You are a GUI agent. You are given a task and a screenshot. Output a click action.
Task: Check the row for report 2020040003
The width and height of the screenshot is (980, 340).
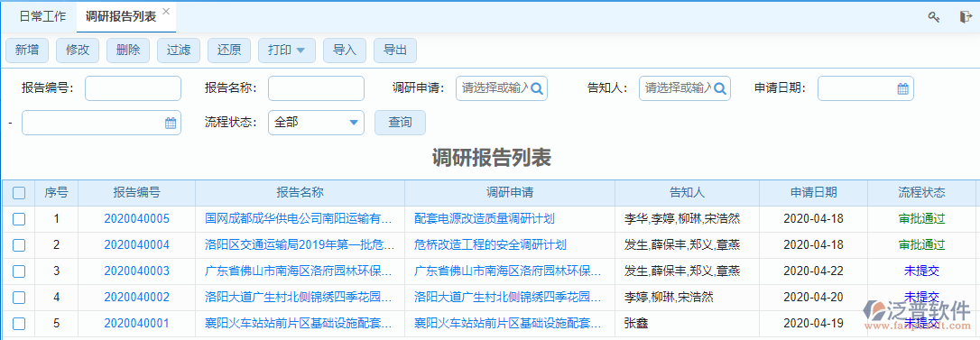[19, 271]
